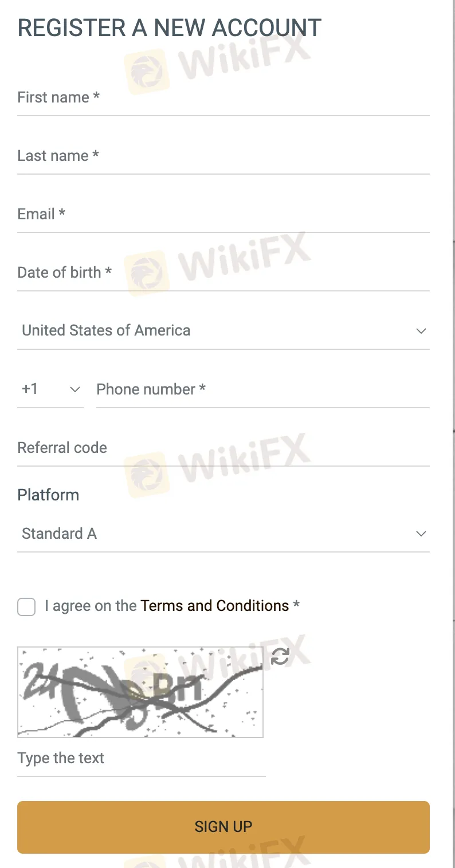
Task: Click the arrow icon on the country selector
Action: [x=421, y=331]
